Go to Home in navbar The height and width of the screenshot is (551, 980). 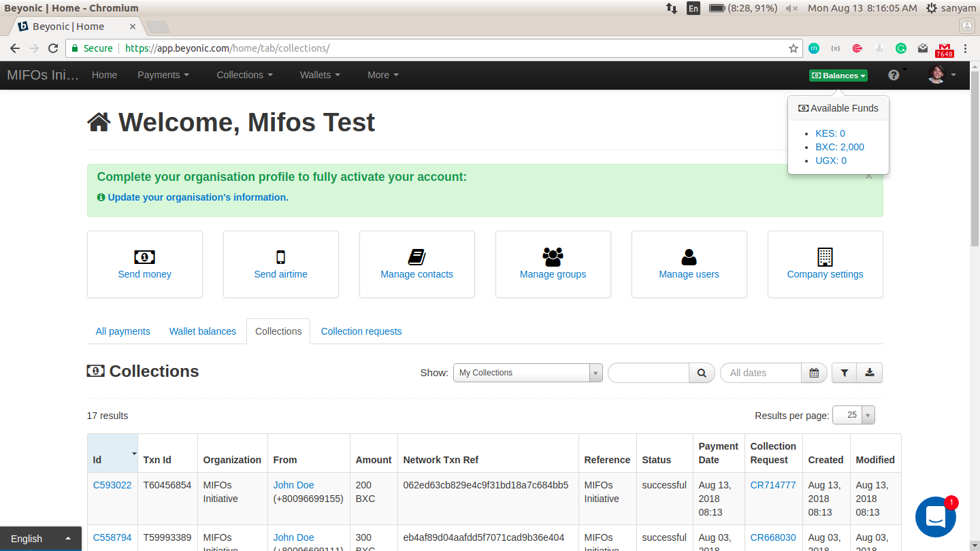click(105, 75)
